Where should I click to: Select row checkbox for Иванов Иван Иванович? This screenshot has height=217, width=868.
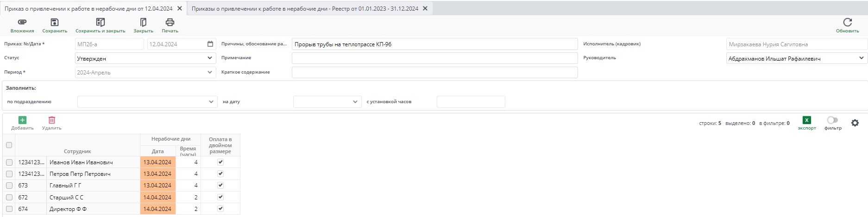(x=9, y=162)
